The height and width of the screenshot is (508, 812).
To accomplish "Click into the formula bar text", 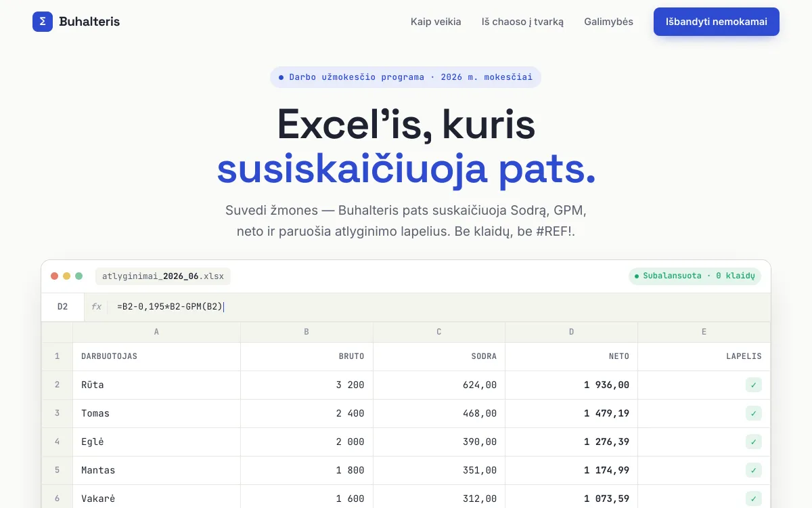I will point(170,307).
